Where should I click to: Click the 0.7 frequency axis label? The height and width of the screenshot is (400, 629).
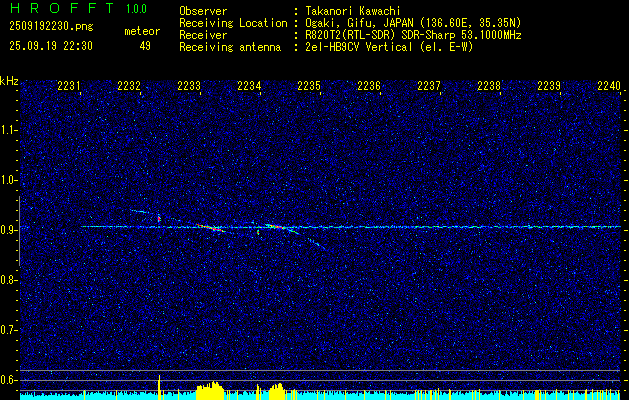pyautogui.click(x=8, y=330)
